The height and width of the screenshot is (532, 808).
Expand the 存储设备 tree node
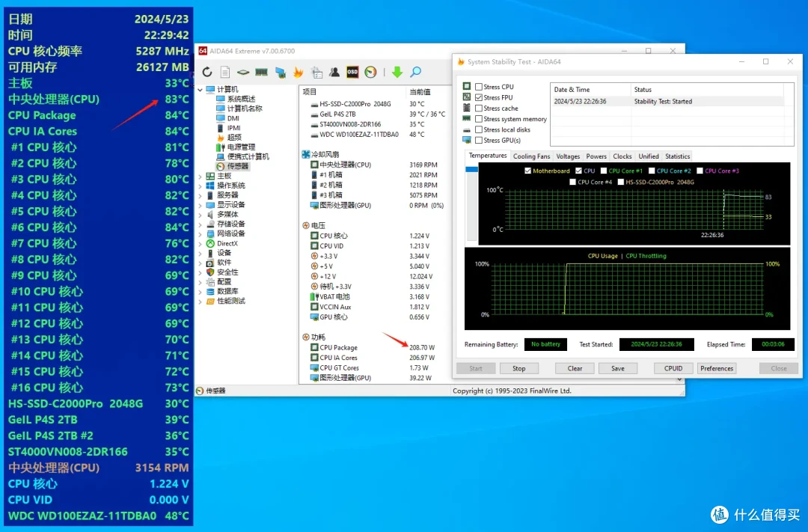click(201, 224)
